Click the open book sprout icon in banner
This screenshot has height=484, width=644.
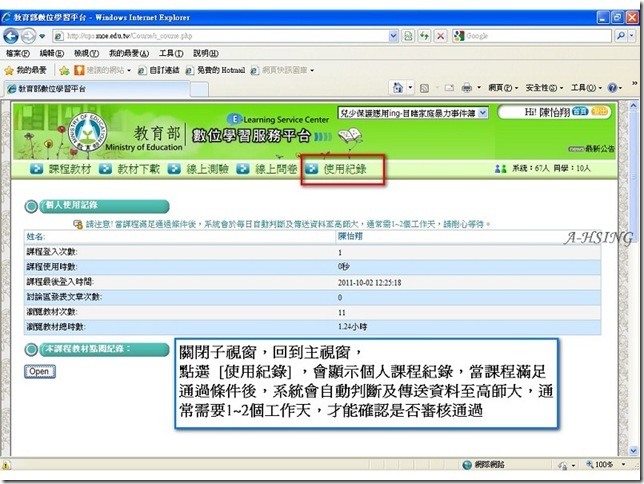pyautogui.click(x=350, y=136)
